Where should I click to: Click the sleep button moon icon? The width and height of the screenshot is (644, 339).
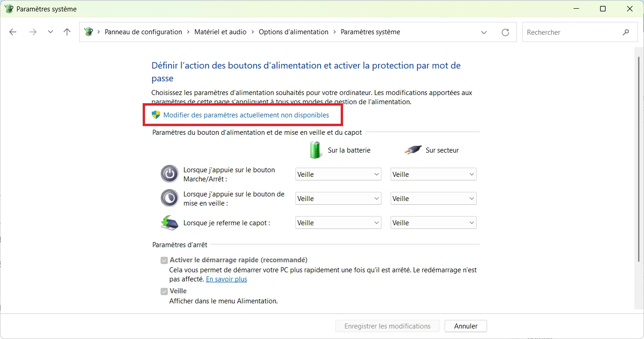[170, 198]
